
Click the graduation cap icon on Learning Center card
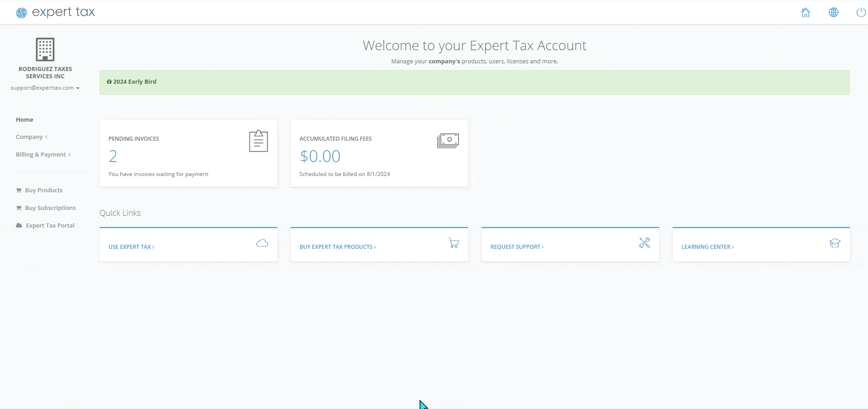(835, 243)
